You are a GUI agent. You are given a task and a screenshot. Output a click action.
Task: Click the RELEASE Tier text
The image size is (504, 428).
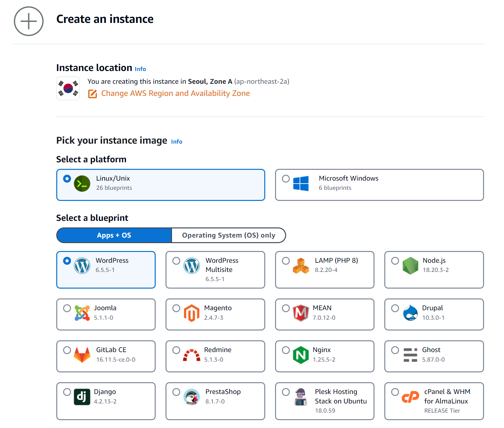442,411
